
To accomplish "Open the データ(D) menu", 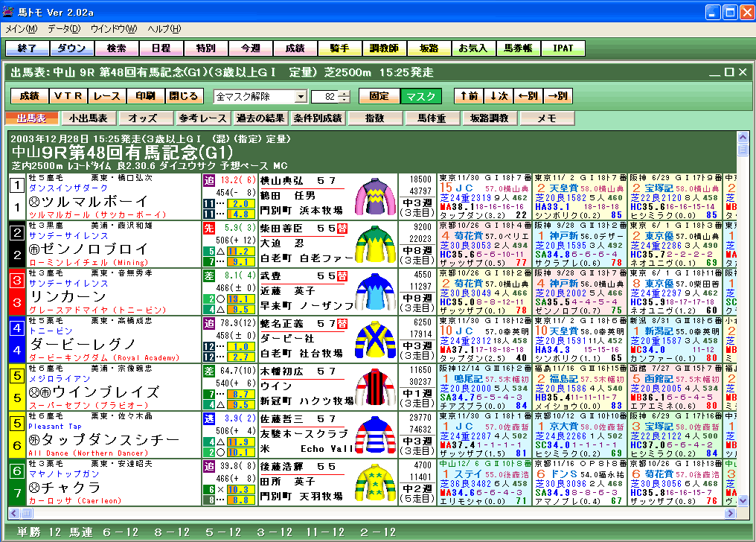I will [x=63, y=29].
